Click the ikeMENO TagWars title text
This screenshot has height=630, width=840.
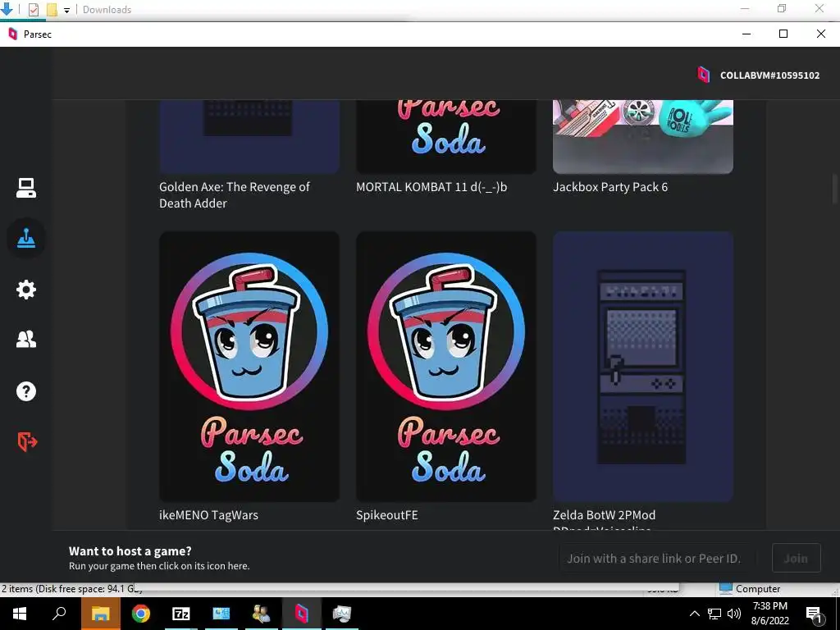point(208,515)
